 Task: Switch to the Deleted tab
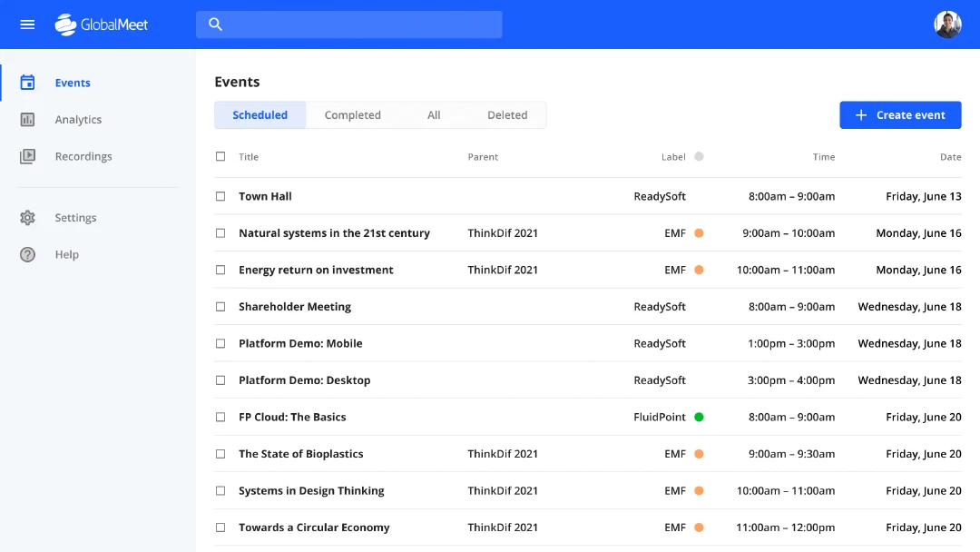click(x=507, y=115)
